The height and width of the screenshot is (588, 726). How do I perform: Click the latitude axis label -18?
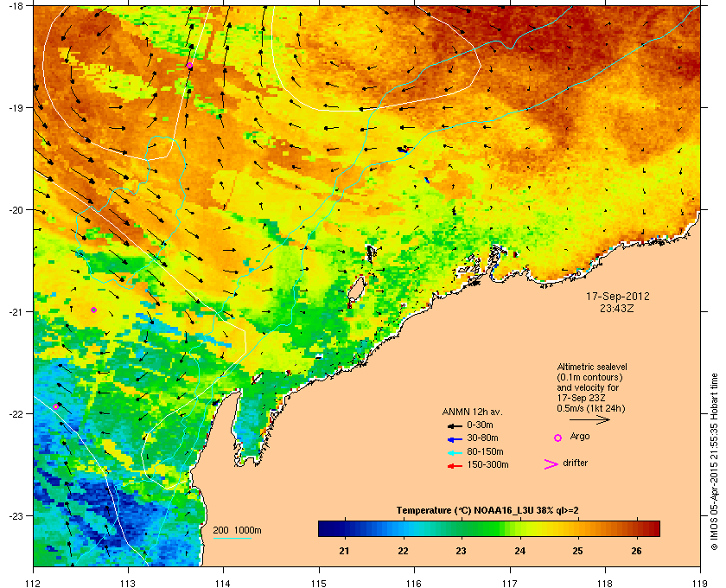coord(16,6)
